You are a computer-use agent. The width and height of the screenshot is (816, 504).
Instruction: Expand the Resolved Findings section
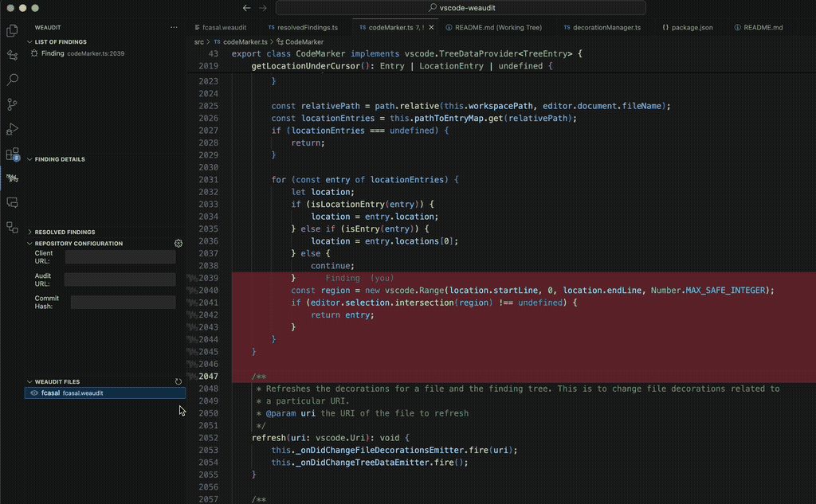click(29, 232)
